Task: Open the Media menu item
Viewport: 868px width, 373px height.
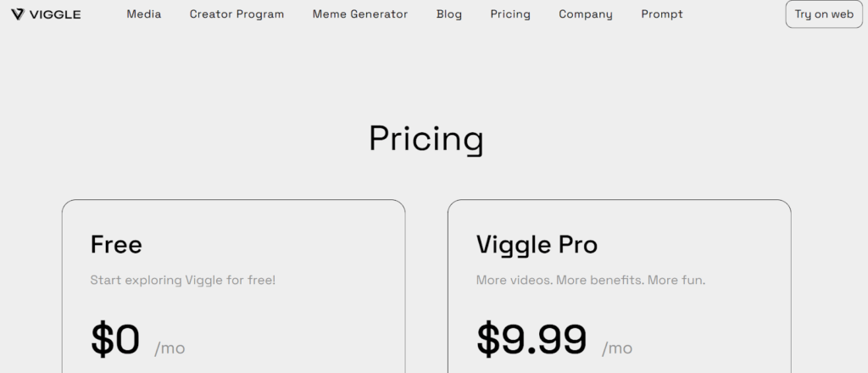Action: pos(143,14)
